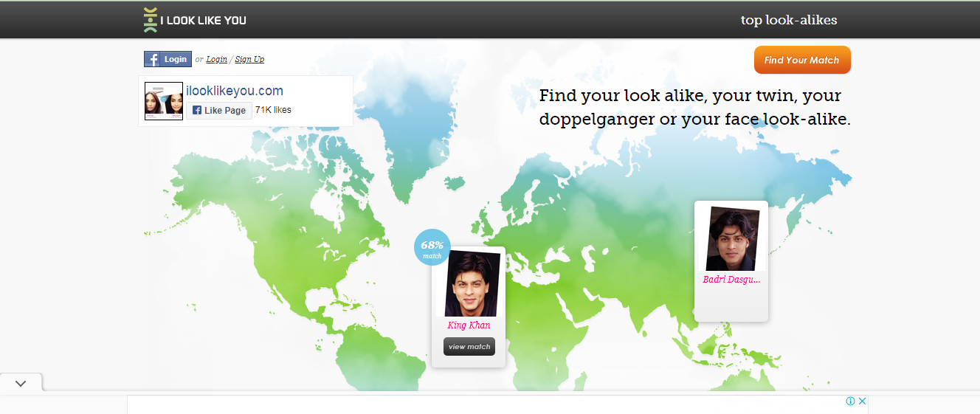Viewport: 980px width, 414px height.
Task: Click the Facebook Login button
Action: tap(168, 59)
